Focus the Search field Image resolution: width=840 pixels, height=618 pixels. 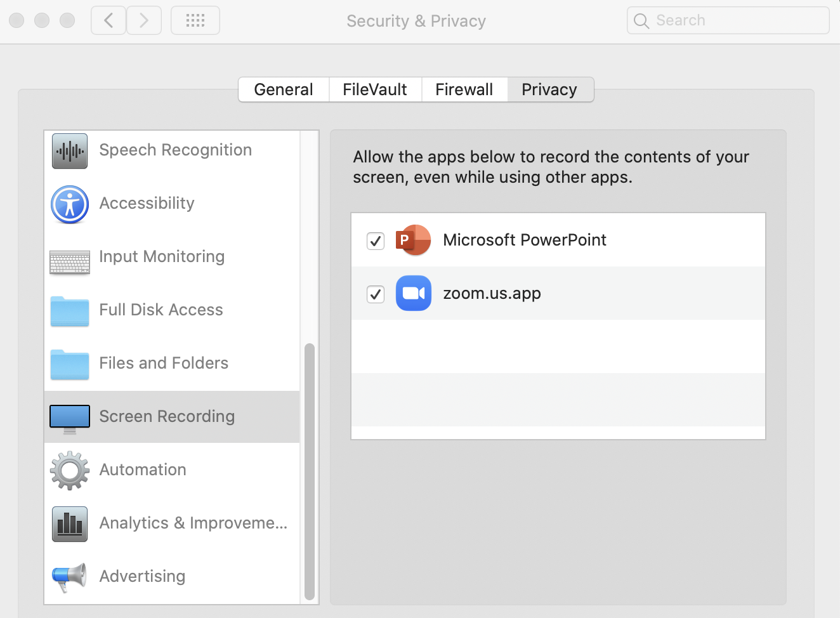coord(728,20)
